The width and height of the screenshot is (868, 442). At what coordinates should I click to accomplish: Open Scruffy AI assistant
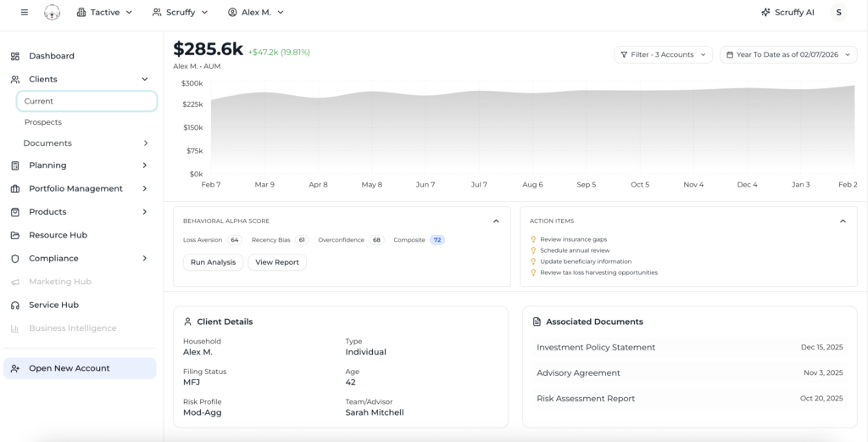point(787,13)
